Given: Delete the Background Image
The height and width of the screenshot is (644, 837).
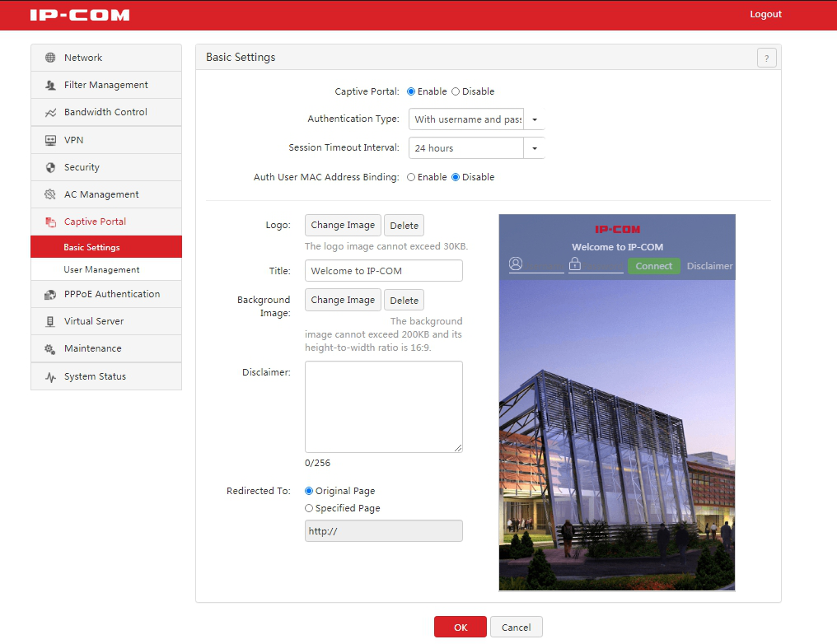Looking at the screenshot, I should pyautogui.click(x=404, y=300).
